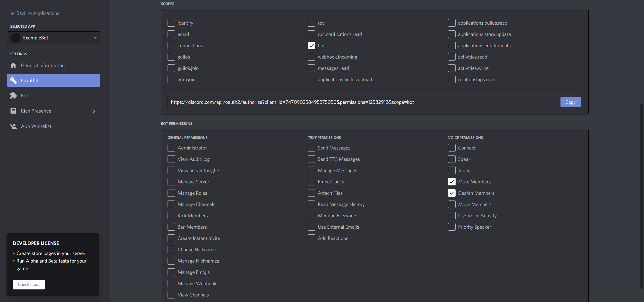Check the Send Messages permission
Image resolution: width=644 pixels, height=302 pixels.
coord(311,148)
